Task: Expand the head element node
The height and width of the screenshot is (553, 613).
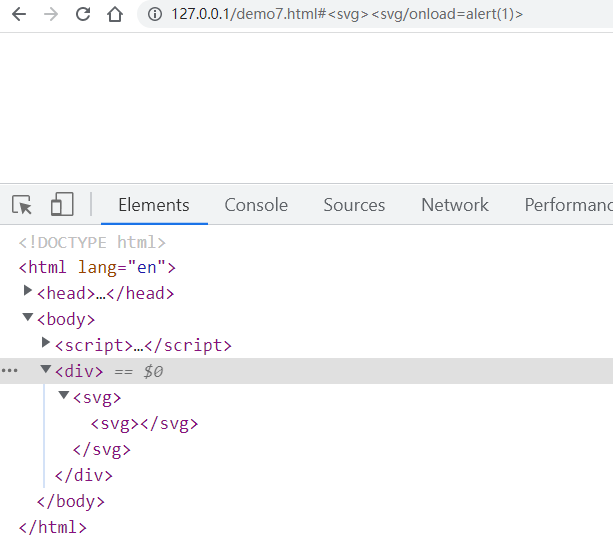Action: pos(28,292)
